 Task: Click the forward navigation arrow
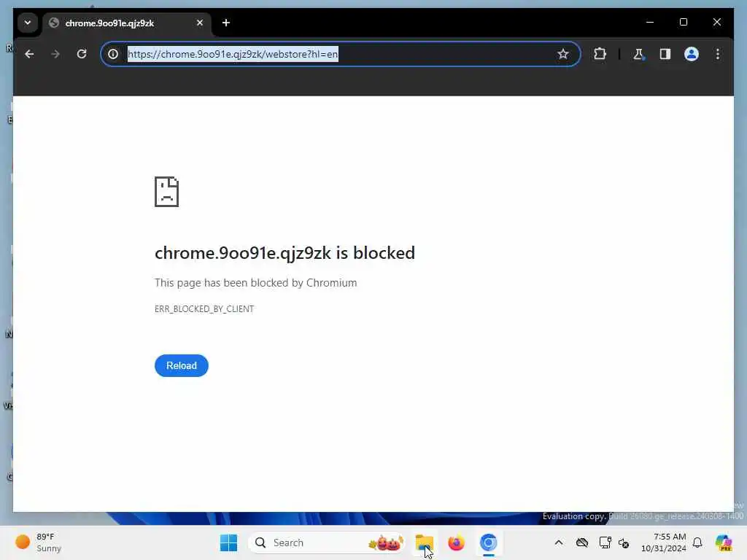[55, 54]
